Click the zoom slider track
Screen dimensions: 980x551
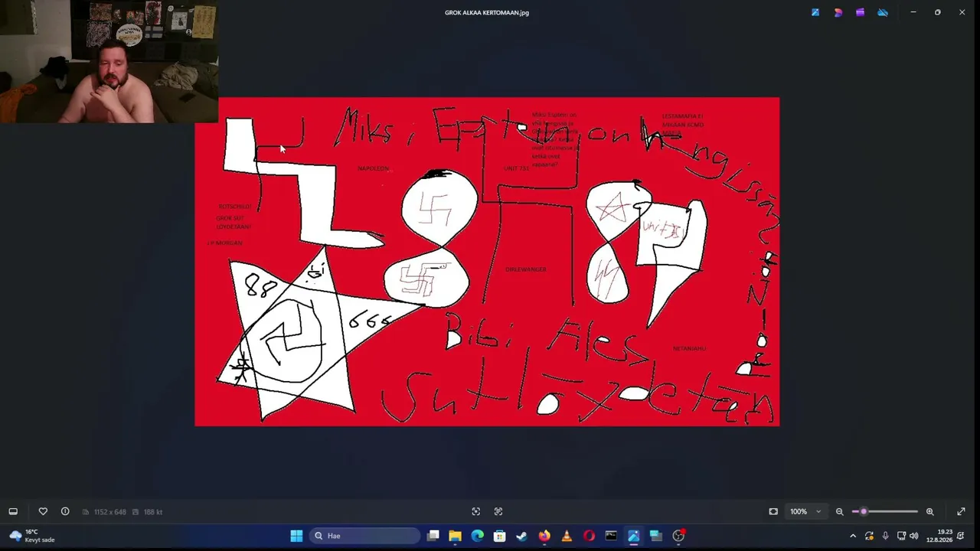884,511
